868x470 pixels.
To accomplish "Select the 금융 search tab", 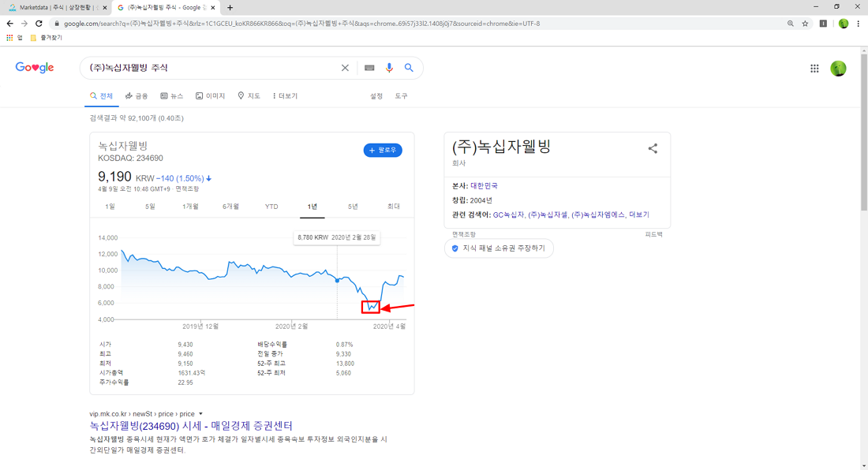I will point(137,96).
